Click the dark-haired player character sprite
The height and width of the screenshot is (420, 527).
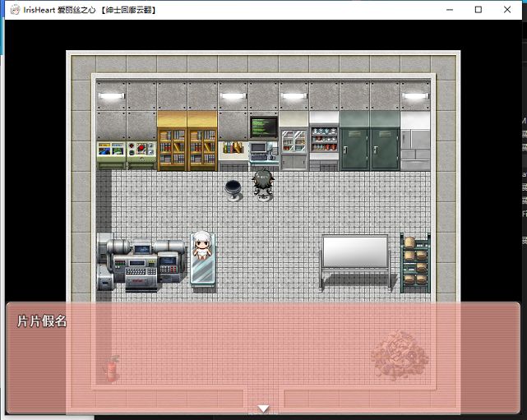tap(262, 184)
